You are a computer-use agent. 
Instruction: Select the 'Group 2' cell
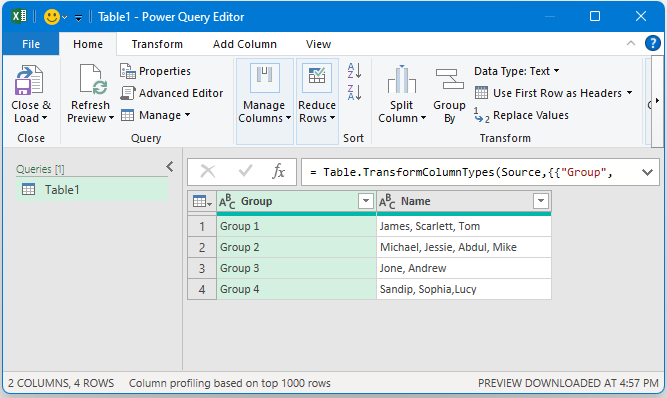pos(296,247)
